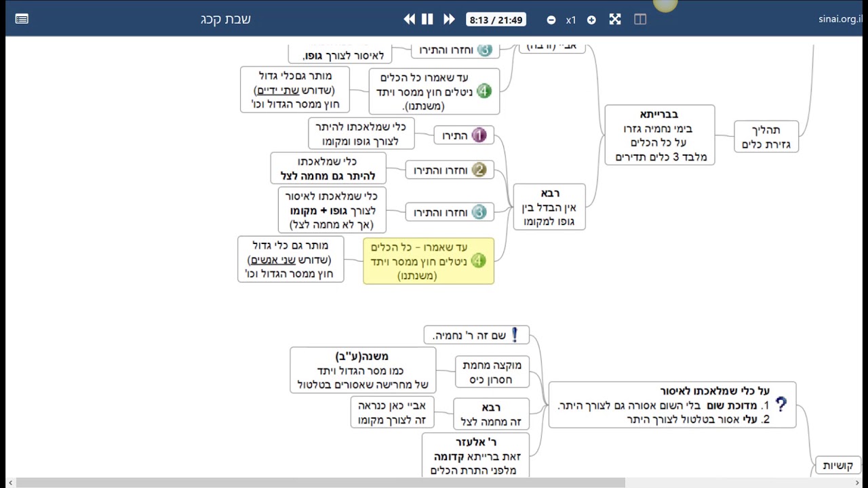Open the hamburger menu in the top bar
868x488 pixels.
coord(22,19)
